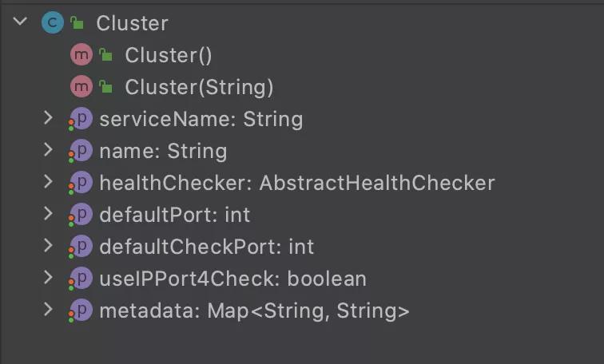Expand the defaultCheckPort property node

tap(48, 247)
